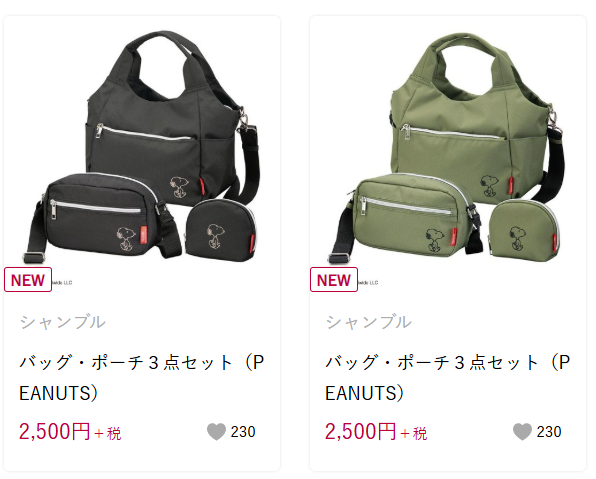
Task: Open green バッグ・ポーチ3点セット product title
Action: (x=448, y=377)
